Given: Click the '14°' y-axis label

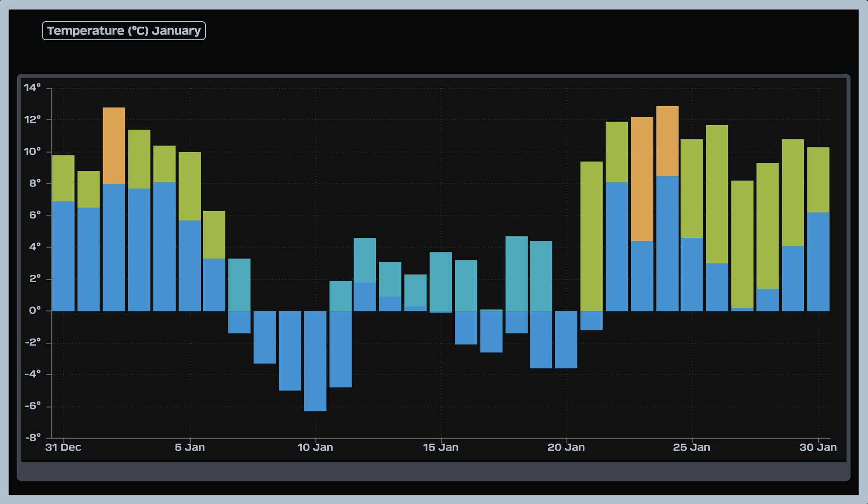Looking at the screenshot, I should coord(33,87).
